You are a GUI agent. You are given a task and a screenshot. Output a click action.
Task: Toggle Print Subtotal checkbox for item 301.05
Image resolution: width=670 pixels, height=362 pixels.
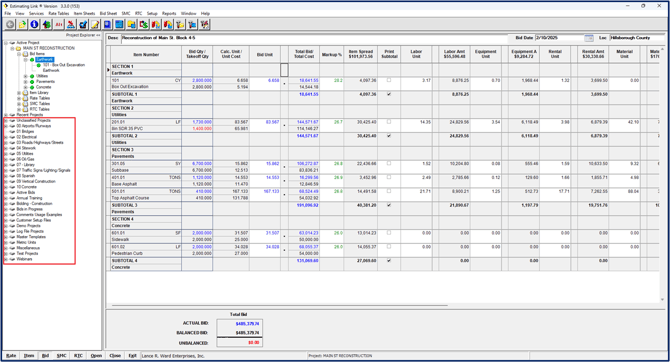(389, 163)
